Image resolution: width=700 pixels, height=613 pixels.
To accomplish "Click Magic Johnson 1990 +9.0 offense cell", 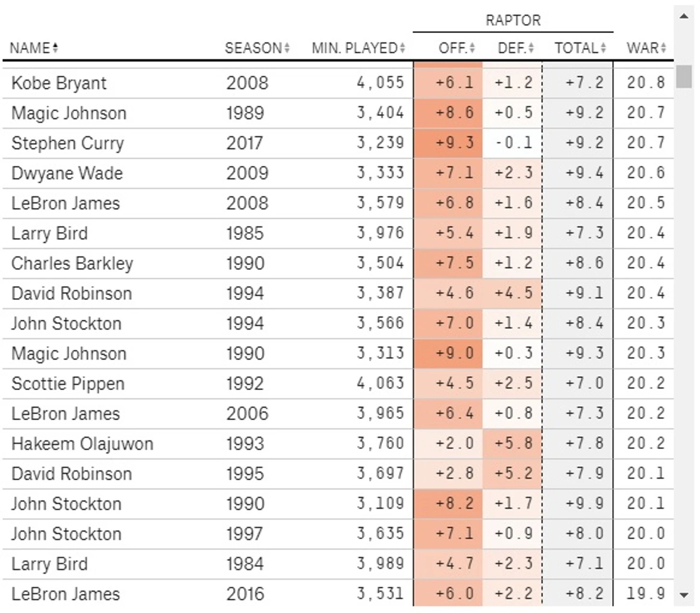I will pos(448,353).
